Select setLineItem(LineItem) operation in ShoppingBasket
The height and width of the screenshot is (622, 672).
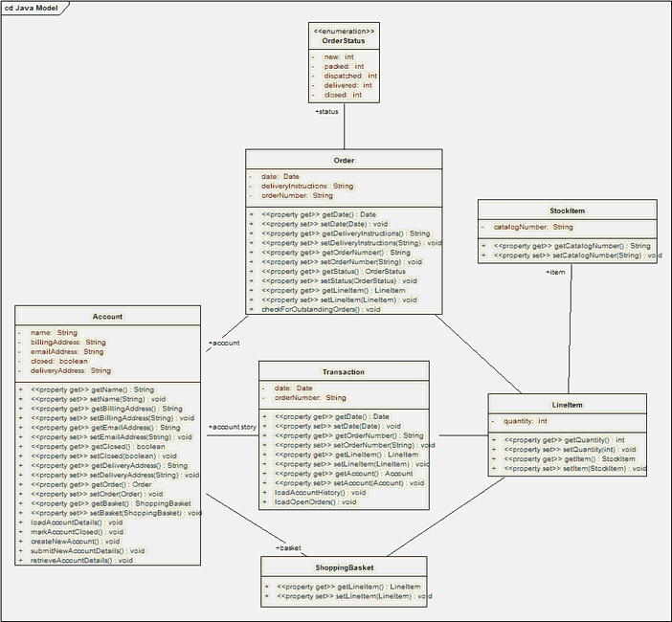[x=354, y=596]
